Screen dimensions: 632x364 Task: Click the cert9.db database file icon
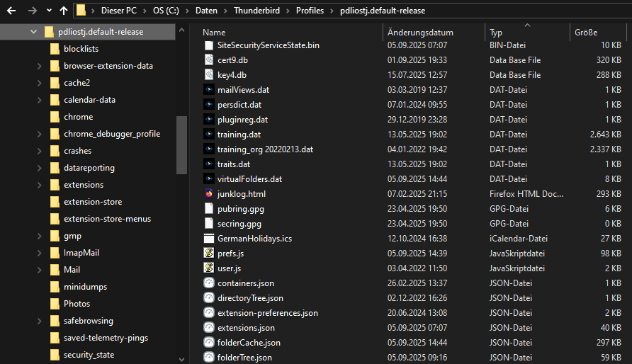(209, 60)
